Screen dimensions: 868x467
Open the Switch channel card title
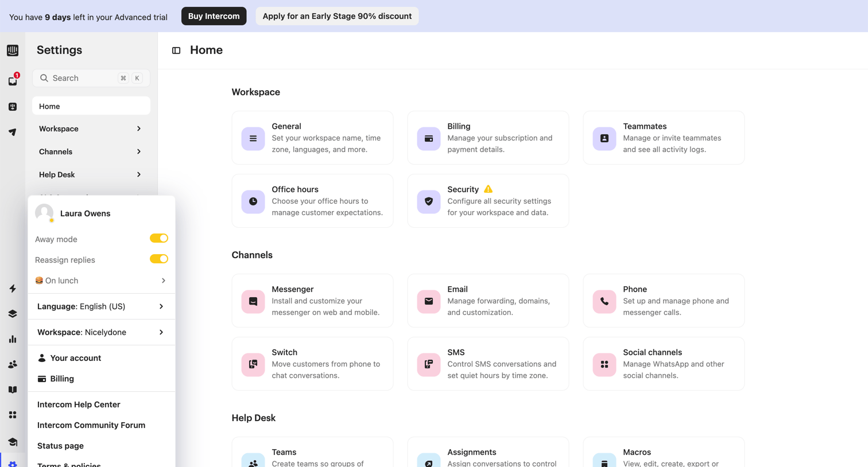pyautogui.click(x=284, y=352)
